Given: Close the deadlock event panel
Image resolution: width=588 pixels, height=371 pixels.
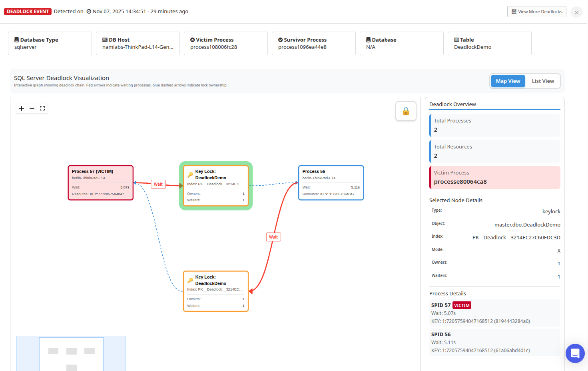Looking at the screenshot, I should coord(576,12).
